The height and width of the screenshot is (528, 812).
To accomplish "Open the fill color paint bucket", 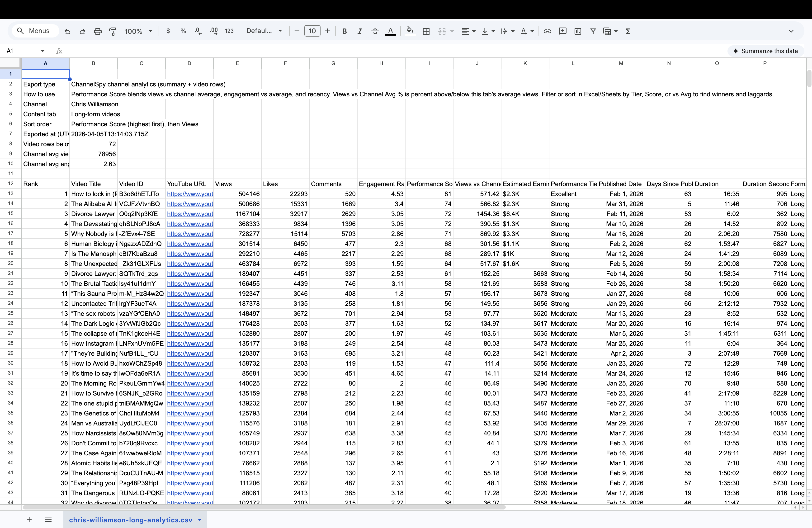I will [x=410, y=31].
